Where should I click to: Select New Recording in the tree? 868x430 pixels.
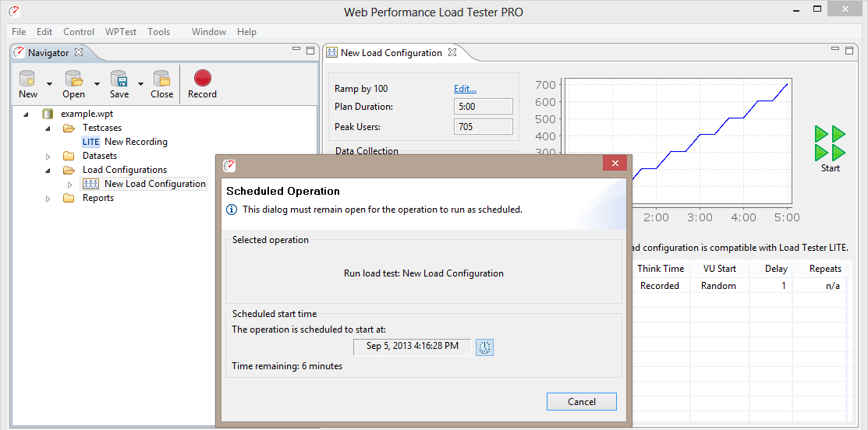pyautogui.click(x=136, y=142)
